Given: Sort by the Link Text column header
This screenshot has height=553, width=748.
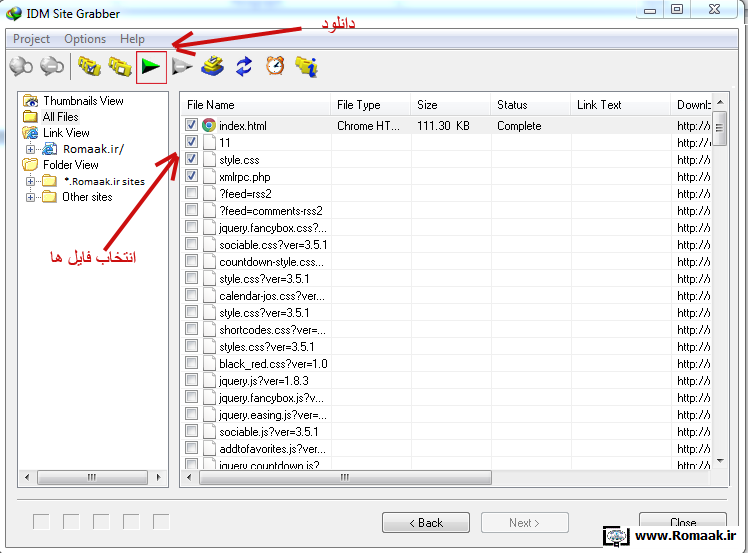Looking at the screenshot, I should [621, 104].
